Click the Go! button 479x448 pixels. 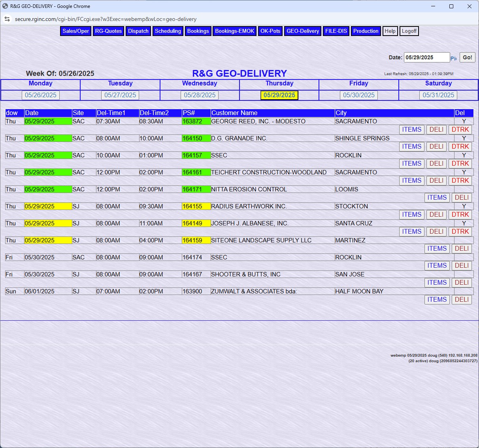point(468,57)
